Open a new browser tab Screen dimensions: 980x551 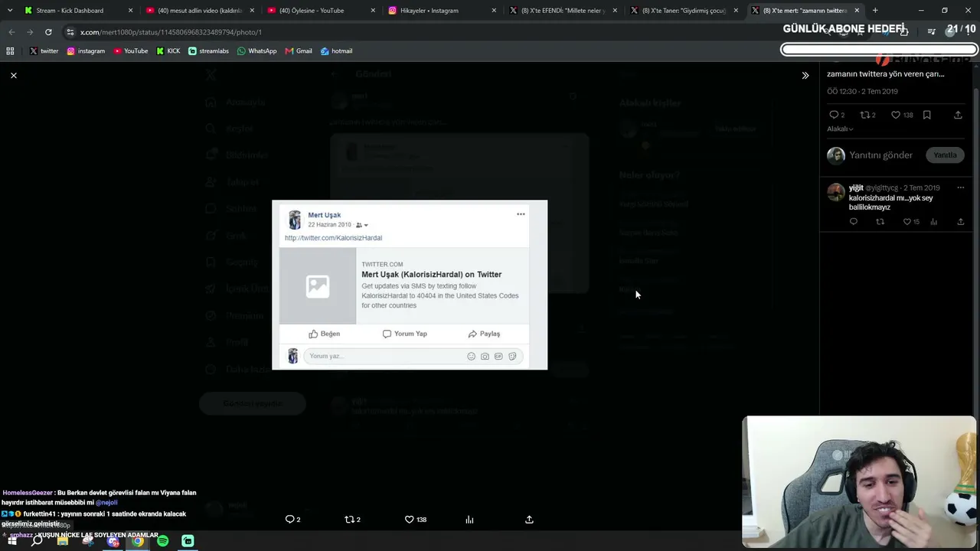click(x=875, y=11)
